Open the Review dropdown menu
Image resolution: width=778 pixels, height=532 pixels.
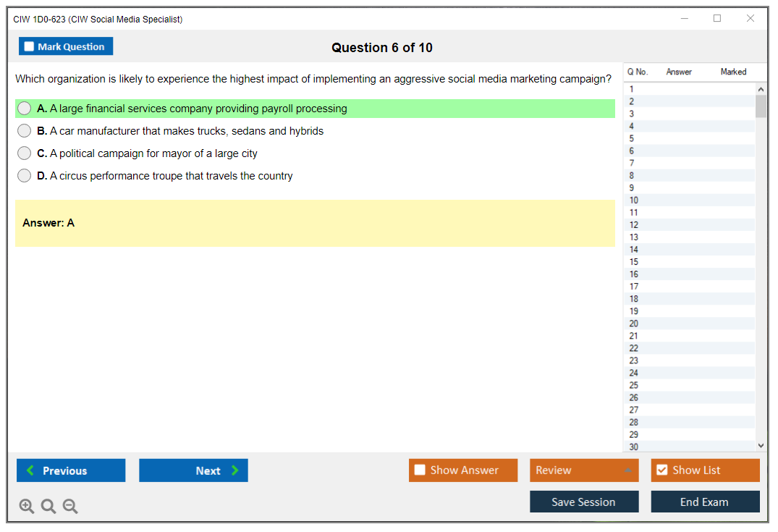[x=583, y=470]
